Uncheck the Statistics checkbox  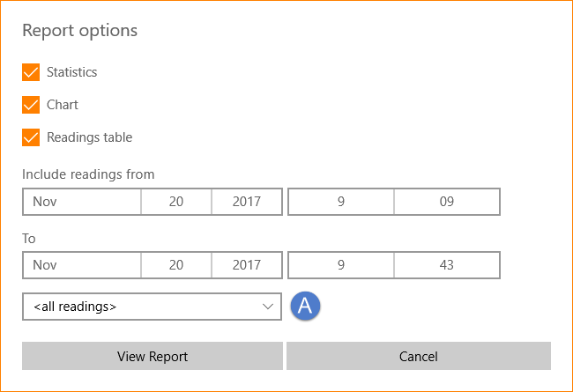[x=31, y=72]
